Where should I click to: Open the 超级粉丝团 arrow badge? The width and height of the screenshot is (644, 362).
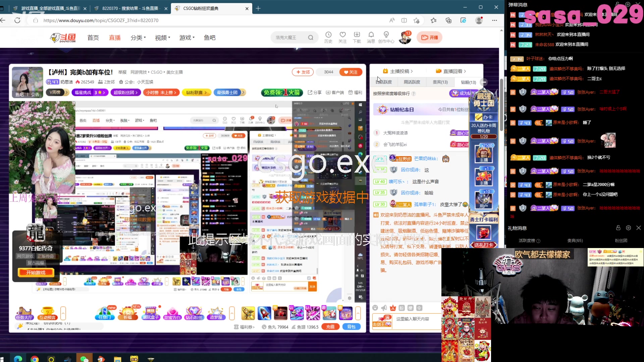point(125,93)
